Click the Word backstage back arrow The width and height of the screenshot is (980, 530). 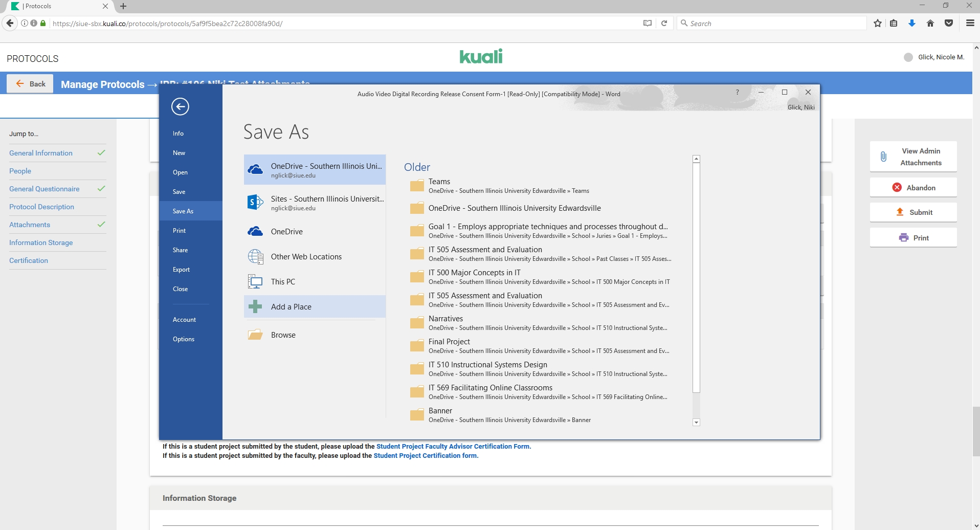(180, 106)
